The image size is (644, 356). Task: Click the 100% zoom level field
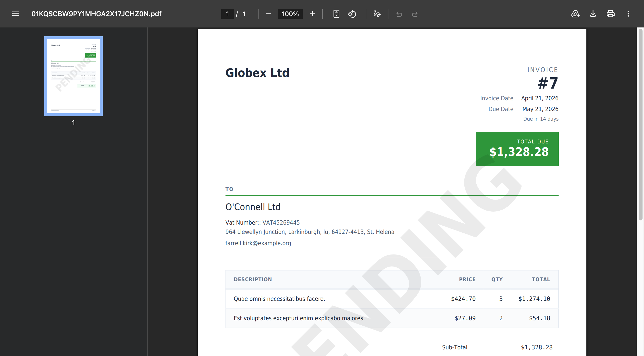[x=290, y=14]
